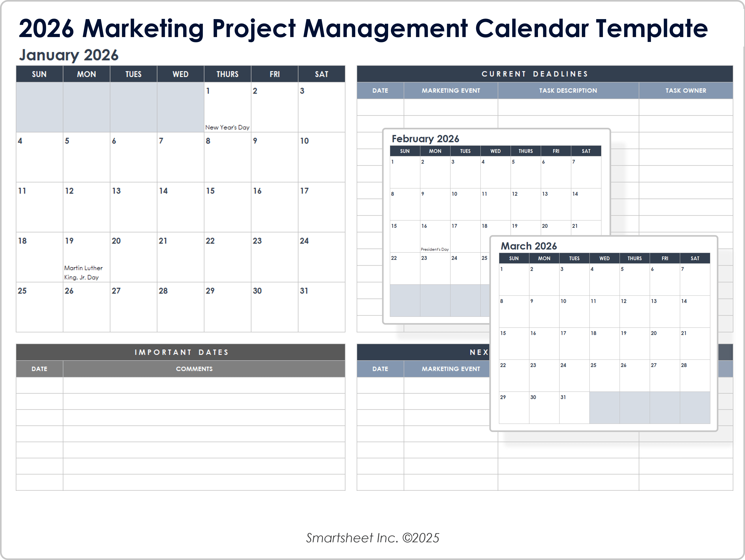Image resolution: width=745 pixels, height=560 pixels.
Task: Click the Date header under Important Dates
Action: tap(39, 369)
